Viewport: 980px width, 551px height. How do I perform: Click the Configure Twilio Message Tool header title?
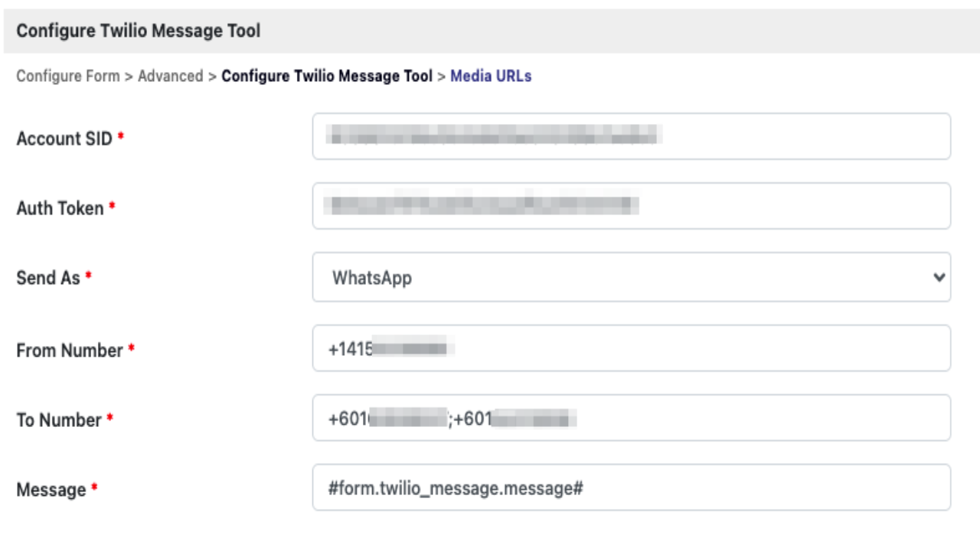coord(139,31)
